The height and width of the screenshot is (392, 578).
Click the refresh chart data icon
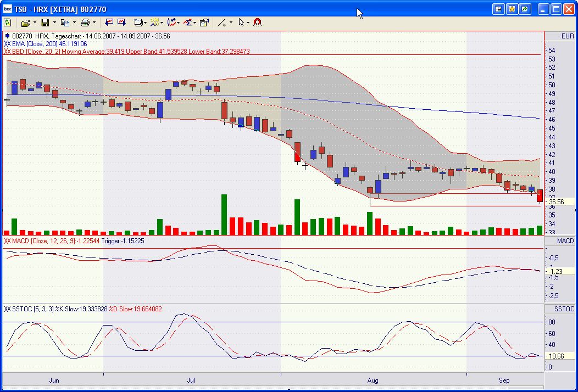[x=8, y=23]
